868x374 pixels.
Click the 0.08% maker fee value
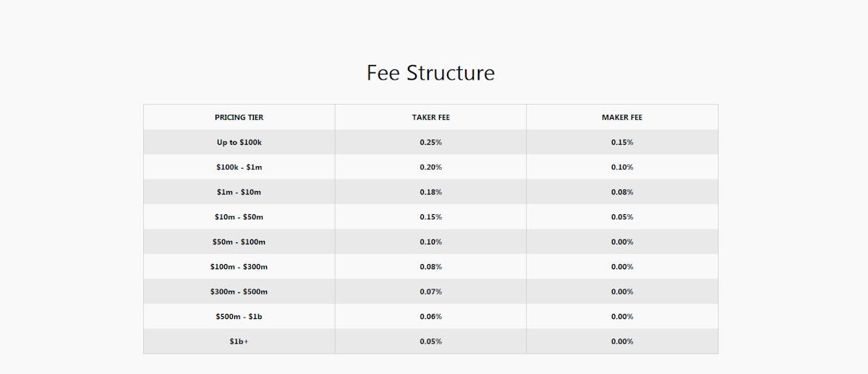click(x=622, y=192)
